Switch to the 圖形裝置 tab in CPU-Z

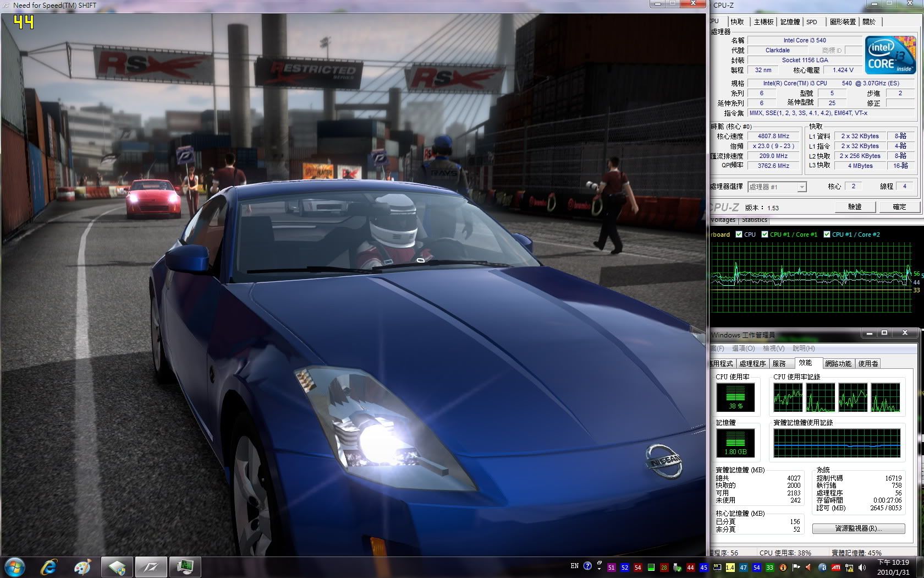click(x=843, y=22)
